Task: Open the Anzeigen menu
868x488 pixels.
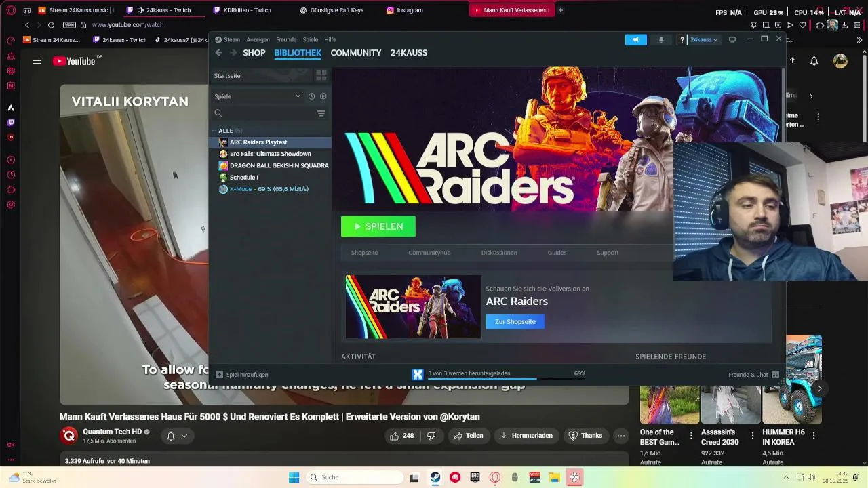Action: (258, 39)
